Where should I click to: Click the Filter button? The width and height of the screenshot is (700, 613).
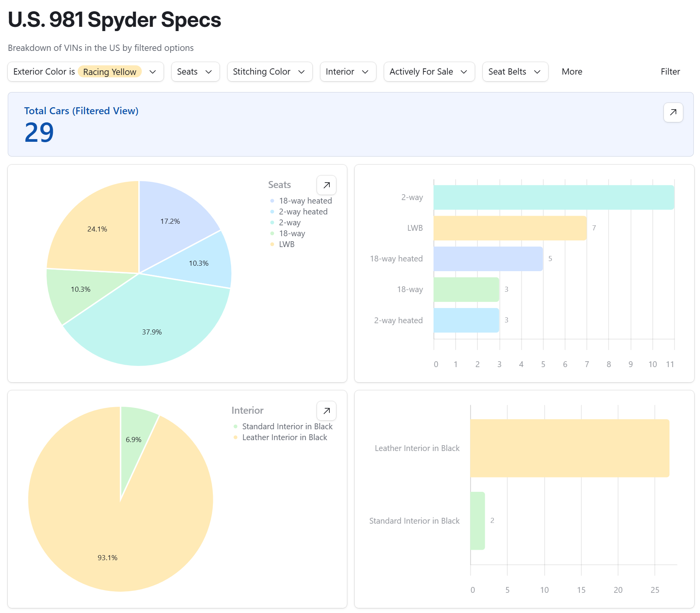point(670,72)
